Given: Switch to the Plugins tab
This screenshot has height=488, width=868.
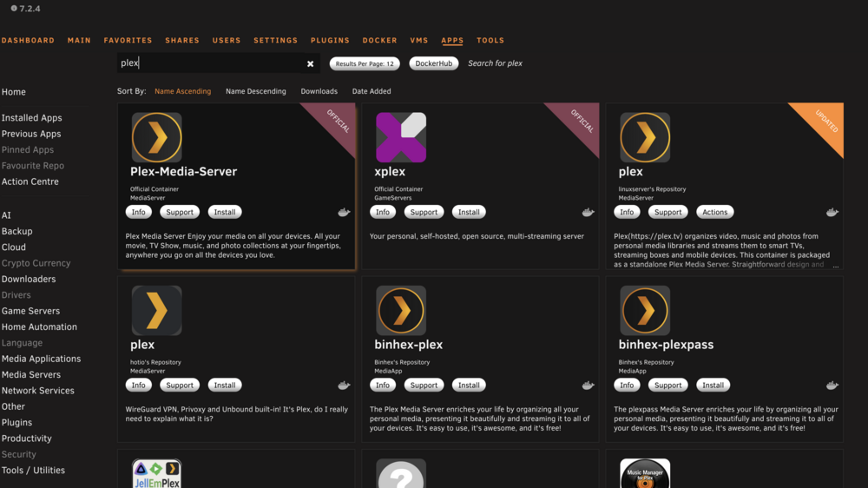Looking at the screenshot, I should click(330, 41).
